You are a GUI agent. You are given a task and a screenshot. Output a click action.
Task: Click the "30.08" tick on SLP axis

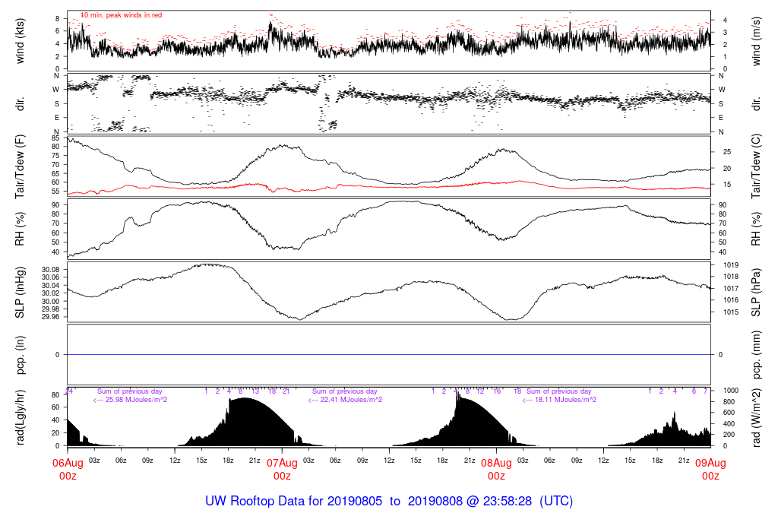[51, 270]
